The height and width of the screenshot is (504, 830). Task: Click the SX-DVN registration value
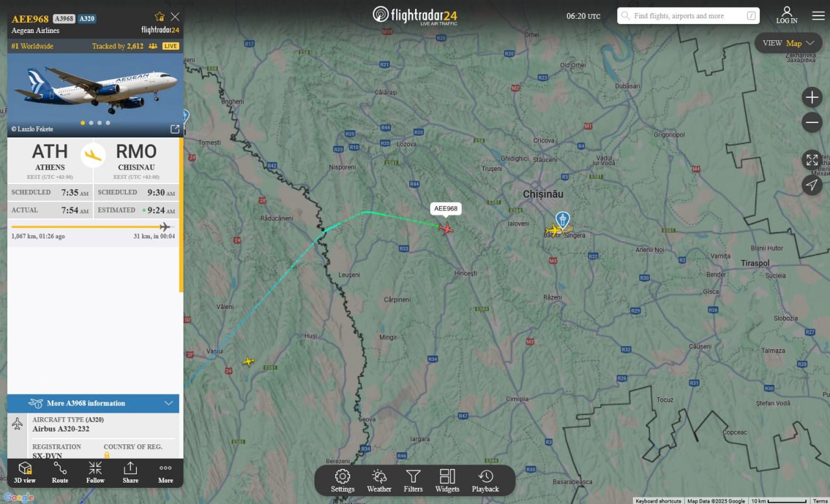point(47,455)
